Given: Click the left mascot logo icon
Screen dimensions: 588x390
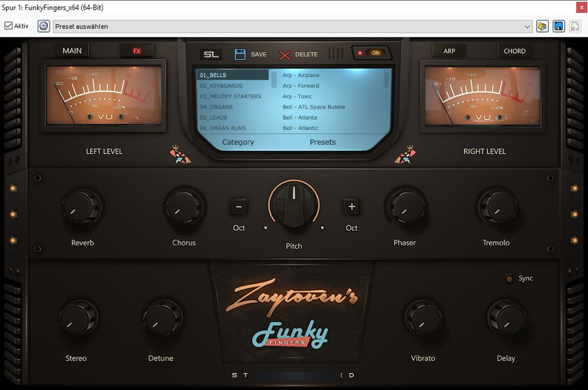Looking at the screenshot, I should [180, 154].
